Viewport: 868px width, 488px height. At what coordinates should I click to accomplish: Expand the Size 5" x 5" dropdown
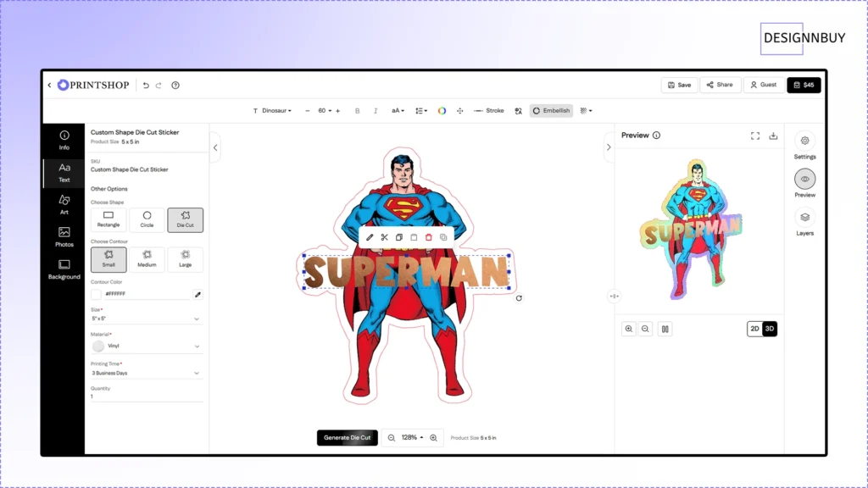click(x=146, y=319)
